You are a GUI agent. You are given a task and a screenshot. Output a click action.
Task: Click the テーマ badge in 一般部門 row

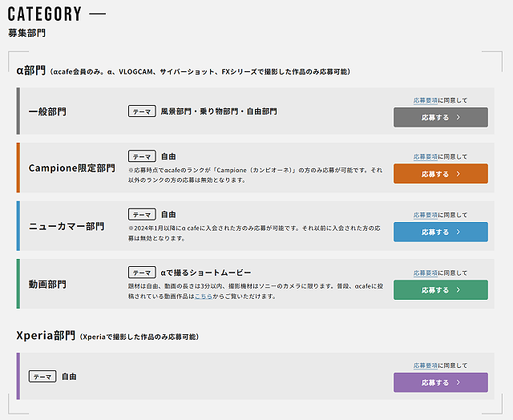[x=141, y=111]
